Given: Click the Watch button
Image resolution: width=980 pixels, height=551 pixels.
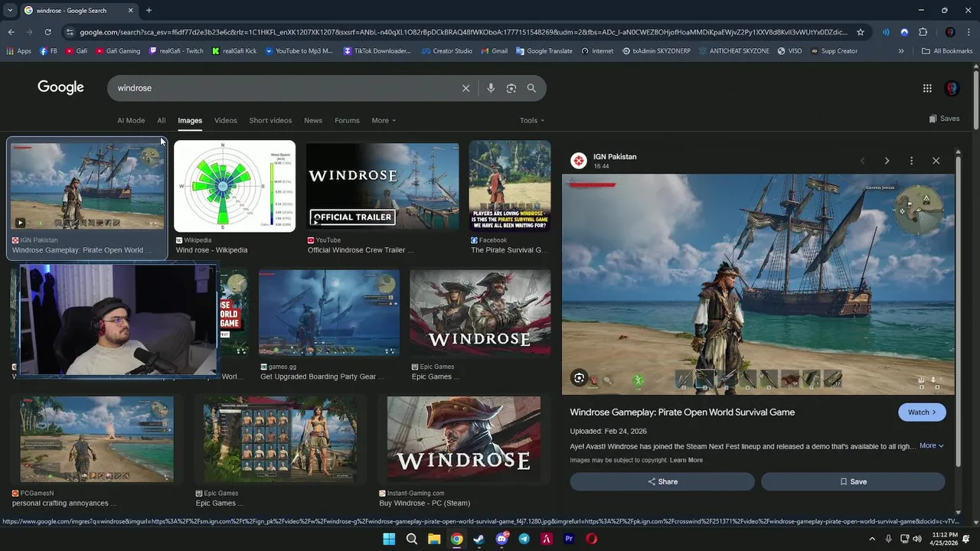Looking at the screenshot, I should click(x=922, y=412).
